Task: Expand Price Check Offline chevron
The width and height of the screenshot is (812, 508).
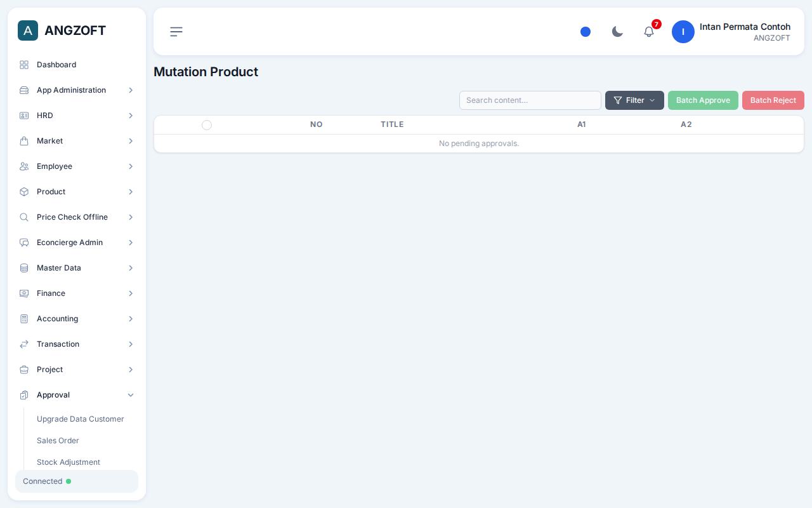Action: 131,217
